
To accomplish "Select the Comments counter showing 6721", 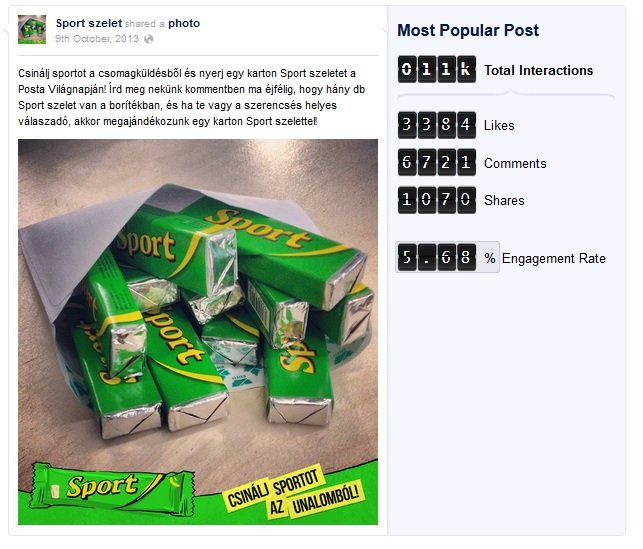I will pyautogui.click(x=436, y=163).
